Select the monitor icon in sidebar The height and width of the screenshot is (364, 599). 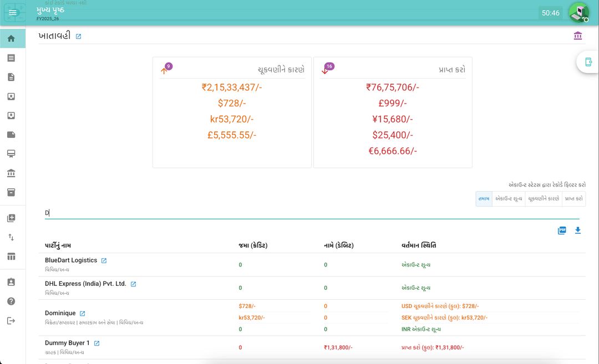pyautogui.click(x=11, y=153)
